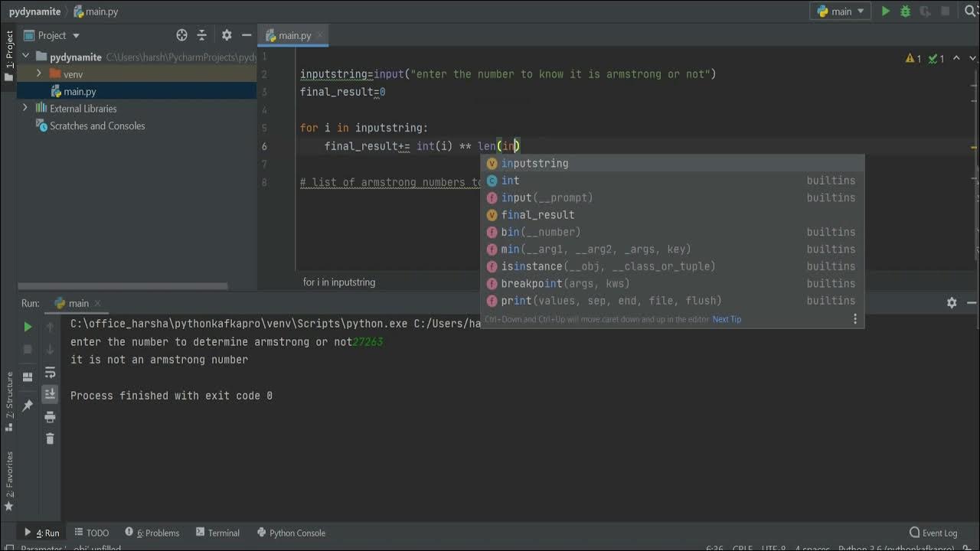Viewport: 980px width, 551px height.
Task: Open Project panel gear options
Action: [x=227, y=35]
